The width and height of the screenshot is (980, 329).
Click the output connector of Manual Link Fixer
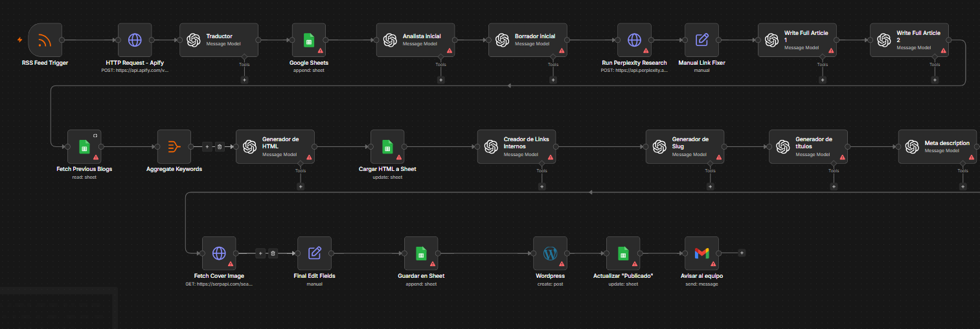[718, 40]
